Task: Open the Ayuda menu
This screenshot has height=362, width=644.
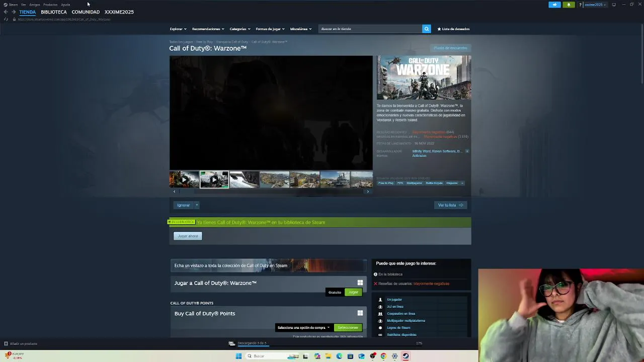Action: [65, 5]
